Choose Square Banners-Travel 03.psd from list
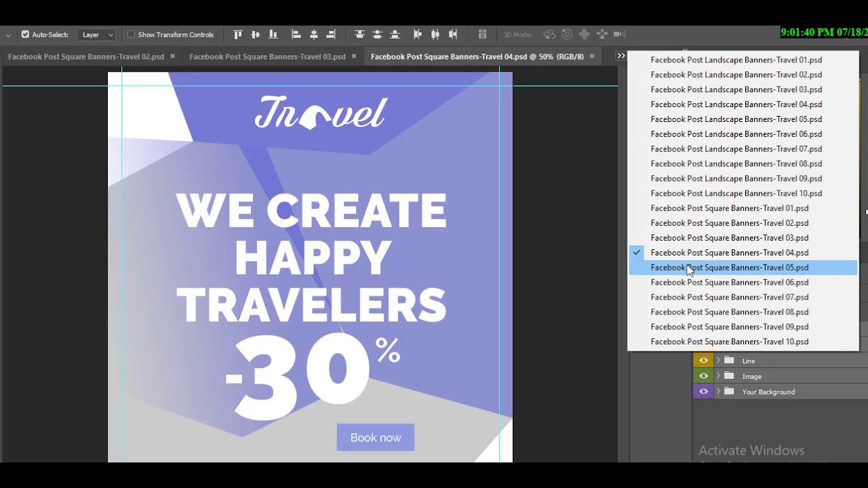 pyautogui.click(x=743, y=238)
